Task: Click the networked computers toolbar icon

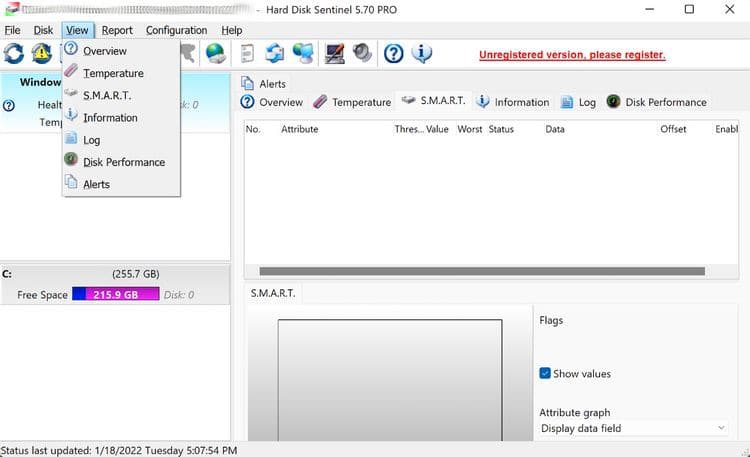Action: [303, 54]
